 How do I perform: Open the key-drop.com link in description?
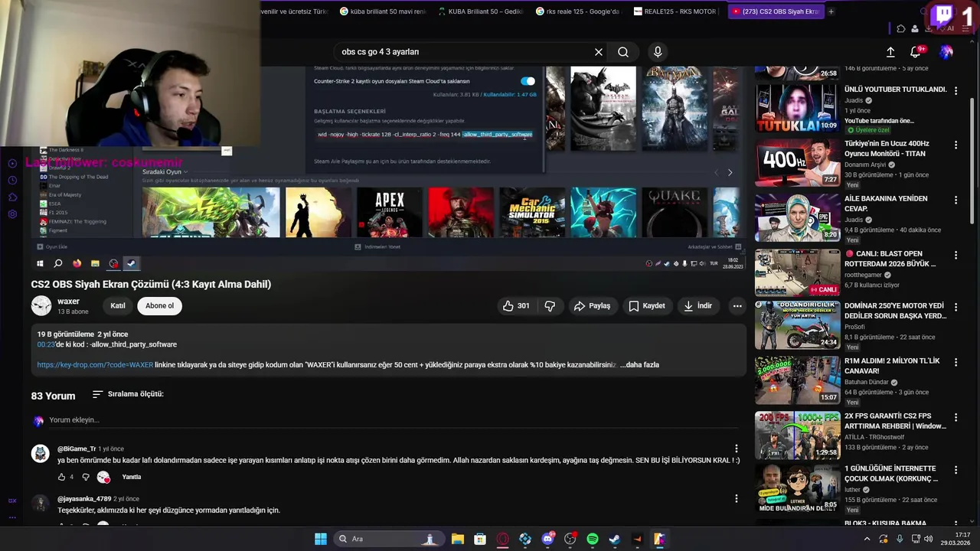click(x=95, y=365)
